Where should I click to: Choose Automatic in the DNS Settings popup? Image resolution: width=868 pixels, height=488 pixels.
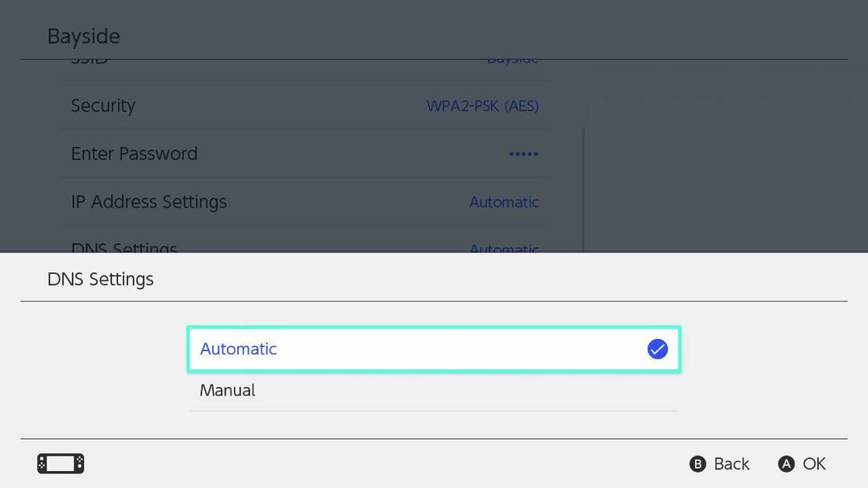coord(434,348)
